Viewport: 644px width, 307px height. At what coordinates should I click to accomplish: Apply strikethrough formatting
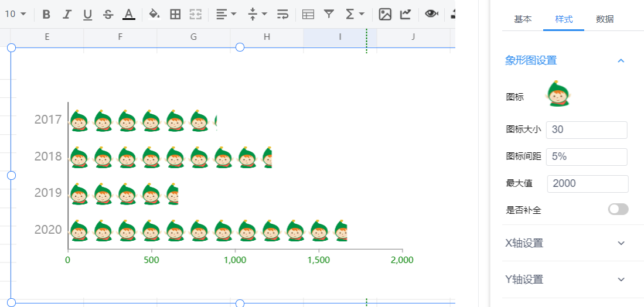point(108,15)
